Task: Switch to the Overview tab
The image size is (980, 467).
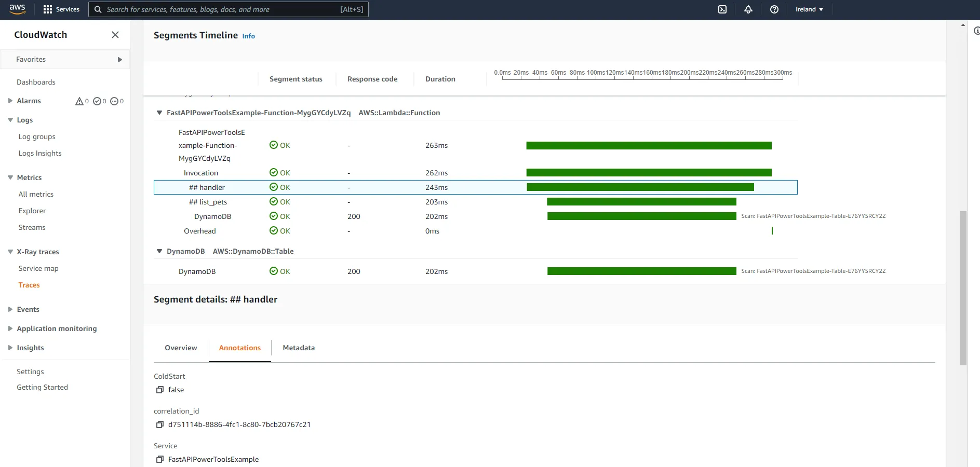Action: click(180, 348)
